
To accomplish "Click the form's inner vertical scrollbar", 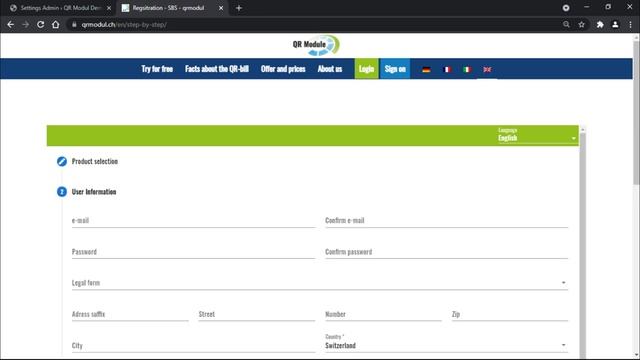I will (582, 245).
